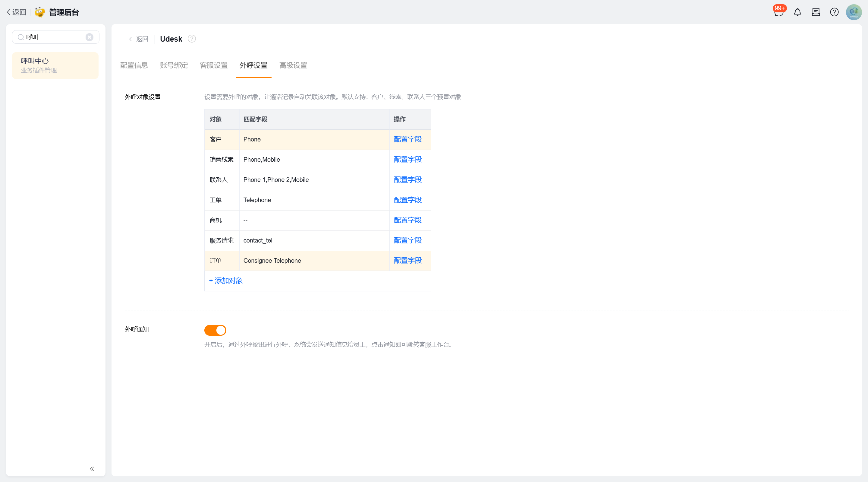Click the bee logo next to 管理后台
The image size is (868, 482).
[40, 12]
